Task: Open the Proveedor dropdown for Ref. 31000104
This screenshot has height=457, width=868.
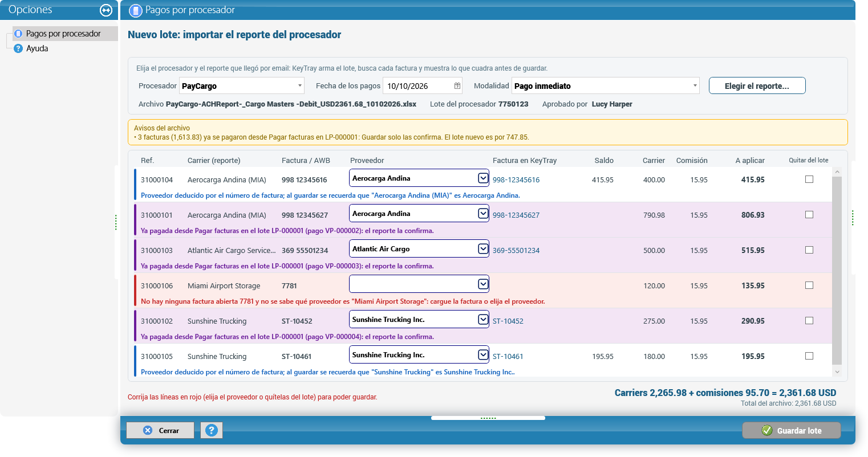Action: (x=483, y=178)
